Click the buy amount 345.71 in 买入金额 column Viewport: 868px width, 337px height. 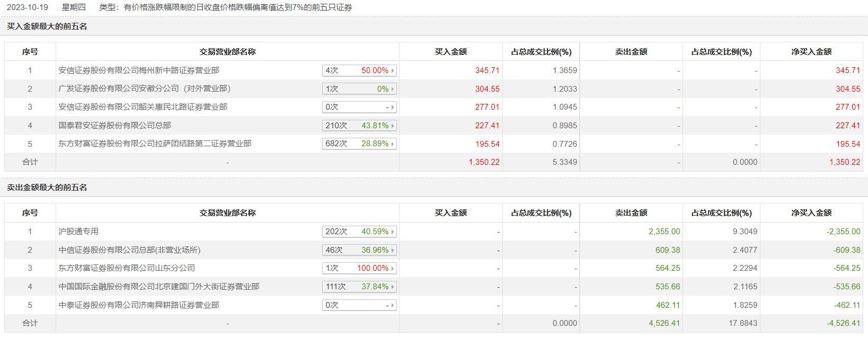tap(488, 70)
